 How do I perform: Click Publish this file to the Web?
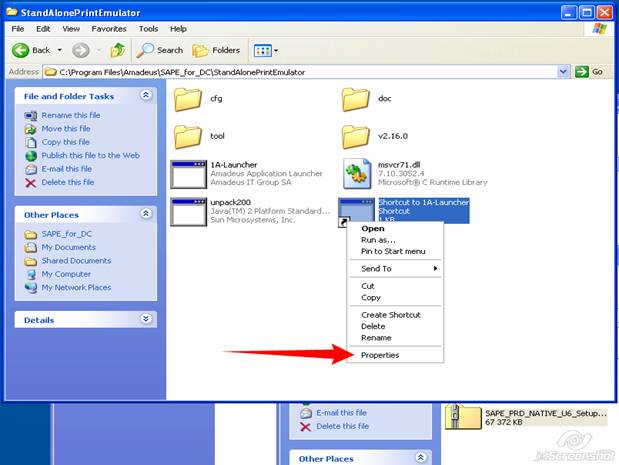91,156
